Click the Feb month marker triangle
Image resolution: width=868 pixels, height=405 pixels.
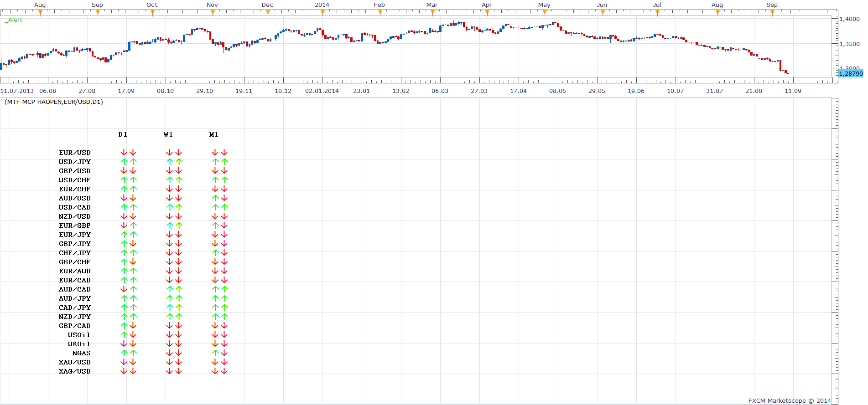pyautogui.click(x=380, y=12)
